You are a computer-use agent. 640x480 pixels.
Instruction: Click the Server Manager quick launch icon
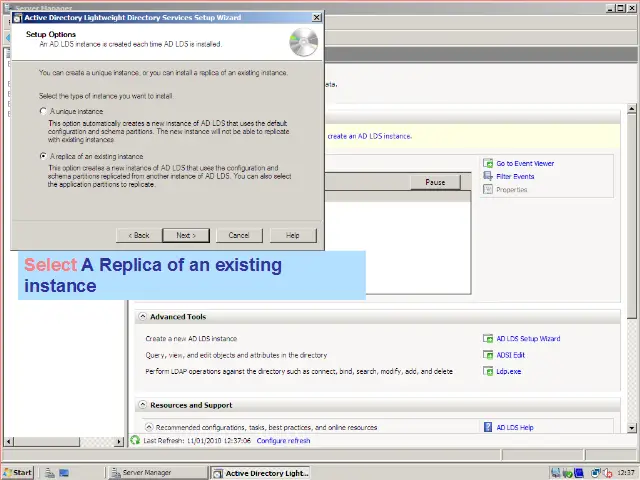(50, 473)
